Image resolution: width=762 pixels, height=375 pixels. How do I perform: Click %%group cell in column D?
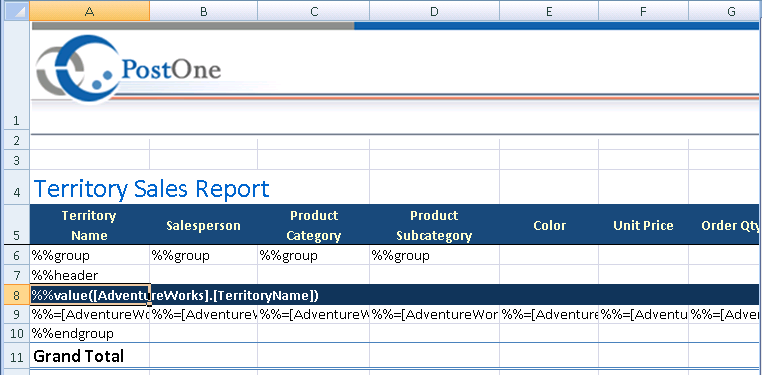point(434,255)
